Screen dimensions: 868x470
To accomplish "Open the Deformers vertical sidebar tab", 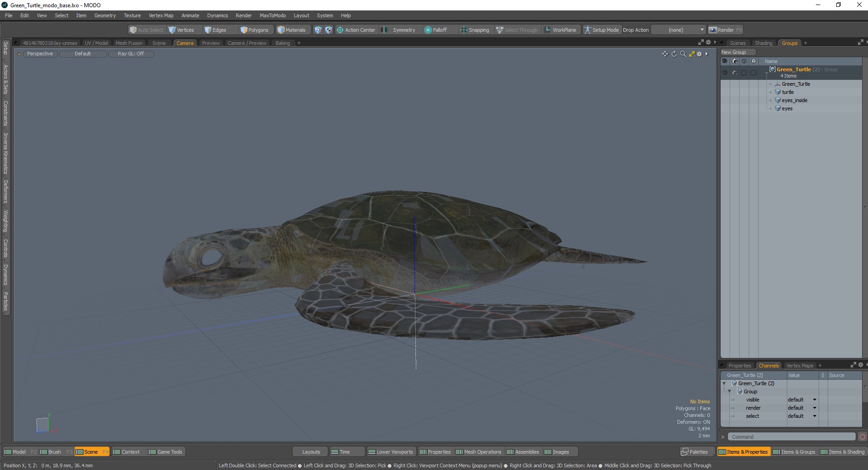I will pos(5,191).
